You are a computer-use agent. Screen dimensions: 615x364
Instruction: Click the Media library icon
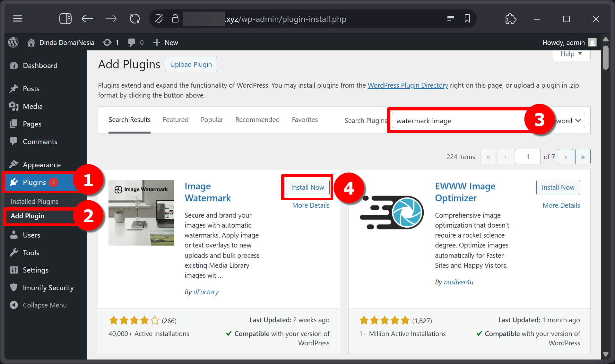pos(14,106)
